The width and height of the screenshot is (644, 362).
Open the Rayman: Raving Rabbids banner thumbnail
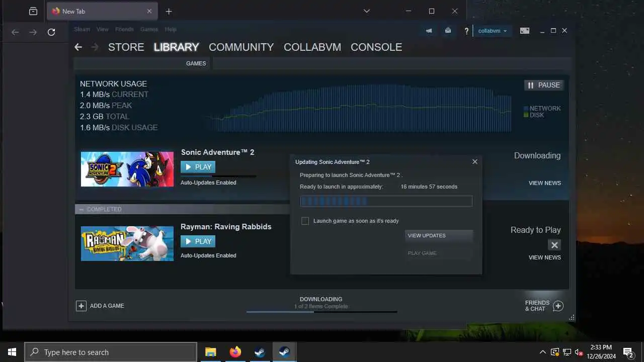(127, 243)
